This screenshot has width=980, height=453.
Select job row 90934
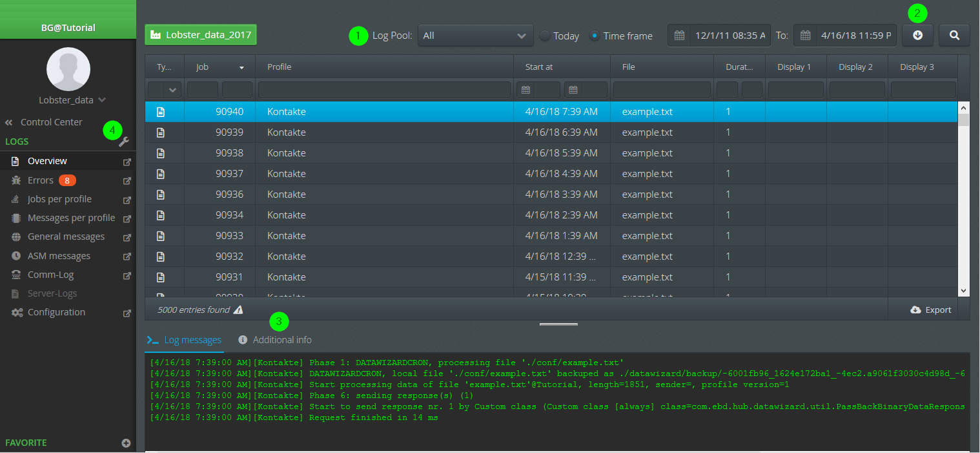[551, 215]
